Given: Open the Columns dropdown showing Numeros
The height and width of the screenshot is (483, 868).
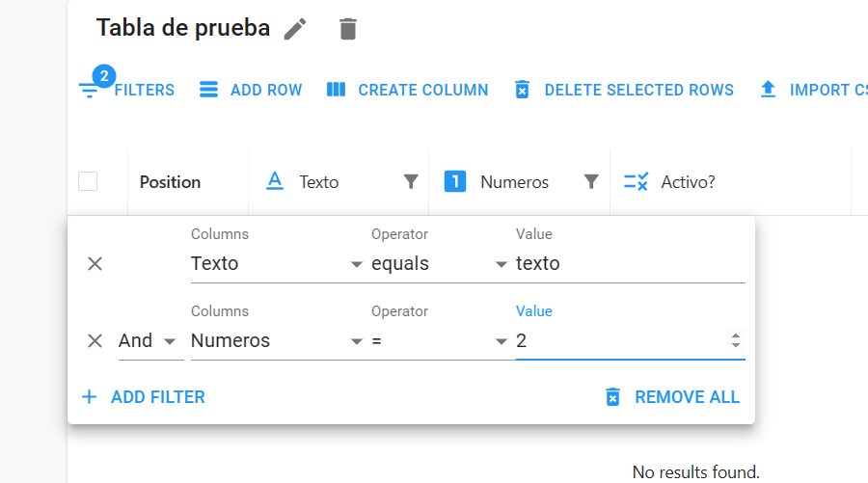Looking at the screenshot, I should point(278,341).
